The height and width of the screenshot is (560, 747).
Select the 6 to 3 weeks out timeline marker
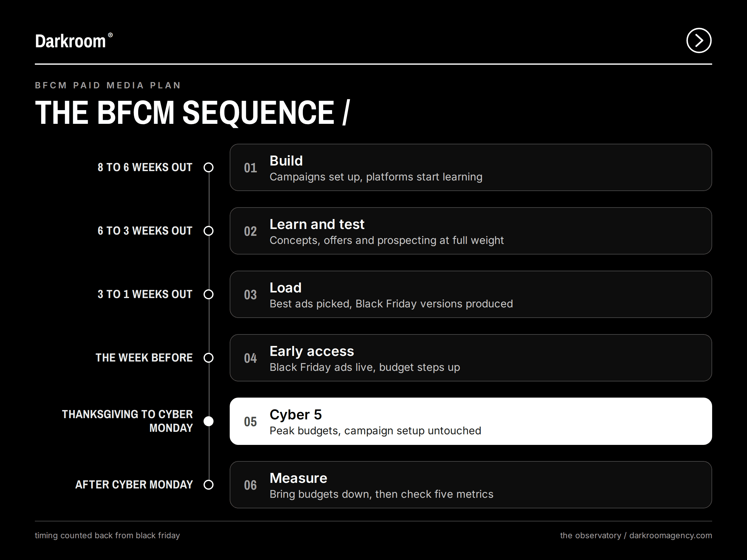tap(209, 231)
